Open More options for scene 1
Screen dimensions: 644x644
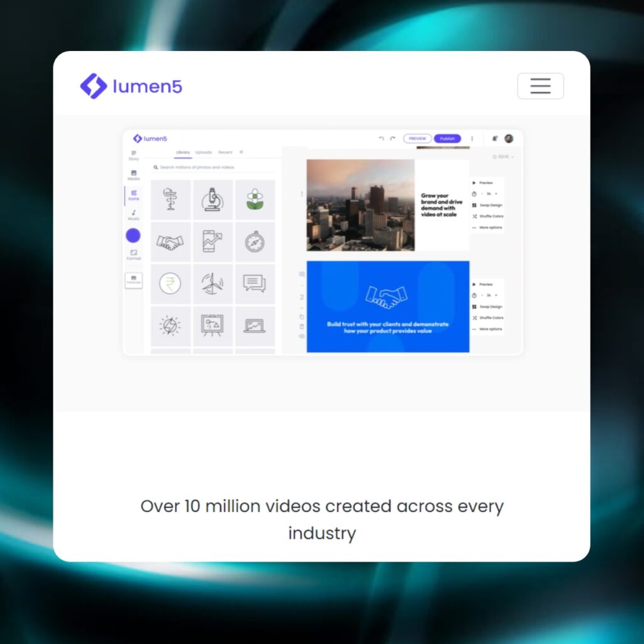point(487,227)
